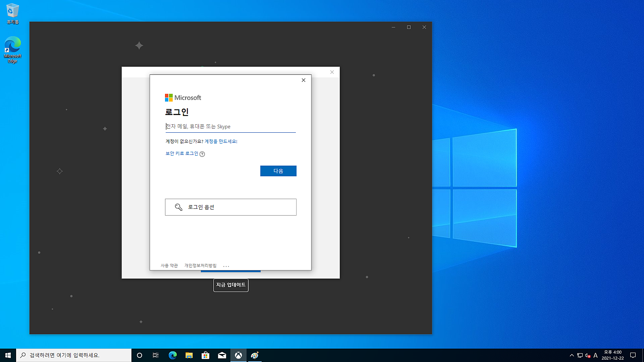Select the Xbox app taskbar icon
Screen dimensions: 644x362
[x=239, y=355]
